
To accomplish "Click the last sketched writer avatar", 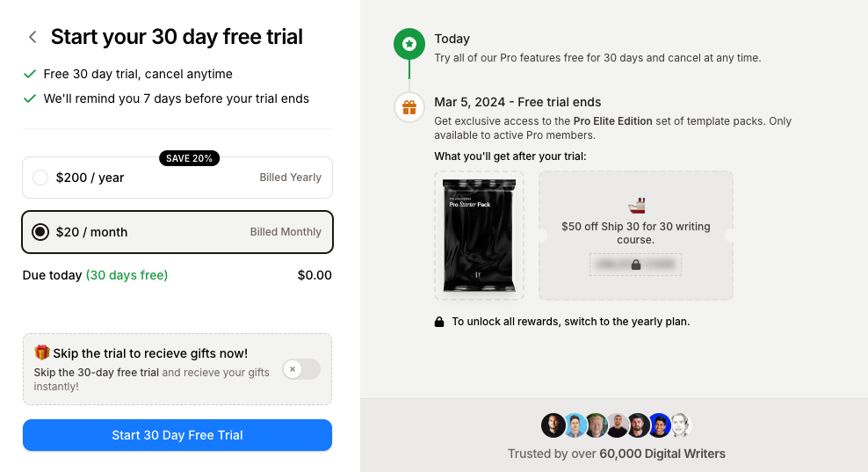I will pos(681,425).
